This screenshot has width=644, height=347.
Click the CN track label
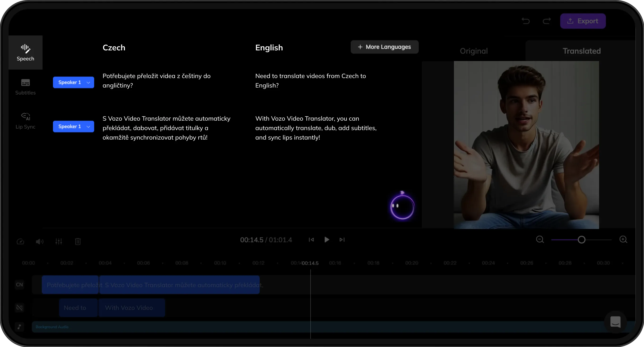pos(19,285)
